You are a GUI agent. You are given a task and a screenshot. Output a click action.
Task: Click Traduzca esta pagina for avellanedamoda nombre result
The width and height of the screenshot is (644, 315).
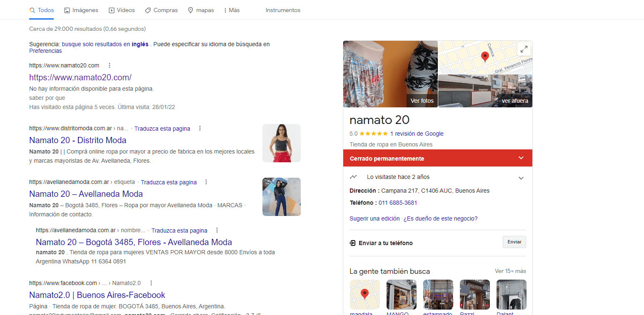click(x=180, y=231)
